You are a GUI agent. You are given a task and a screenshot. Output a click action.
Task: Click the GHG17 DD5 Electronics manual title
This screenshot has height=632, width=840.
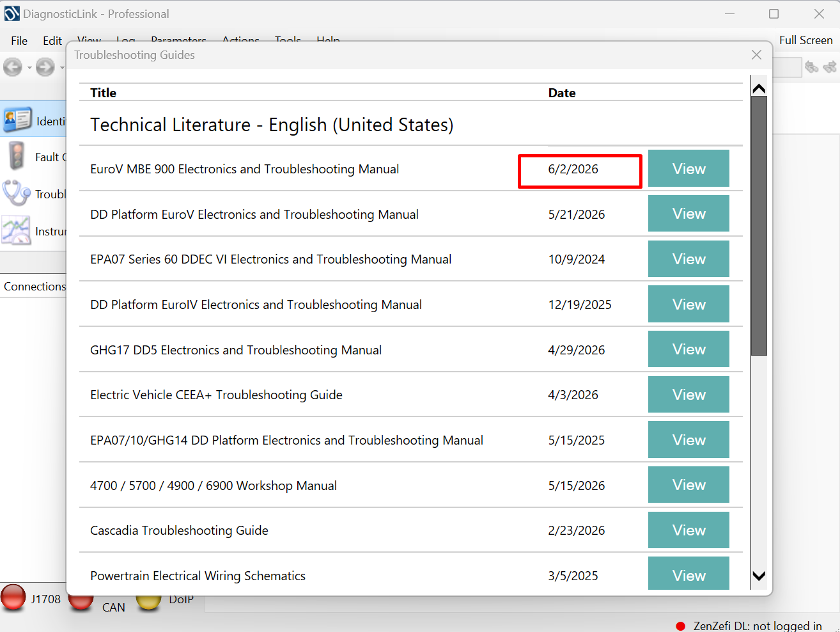[x=236, y=350]
